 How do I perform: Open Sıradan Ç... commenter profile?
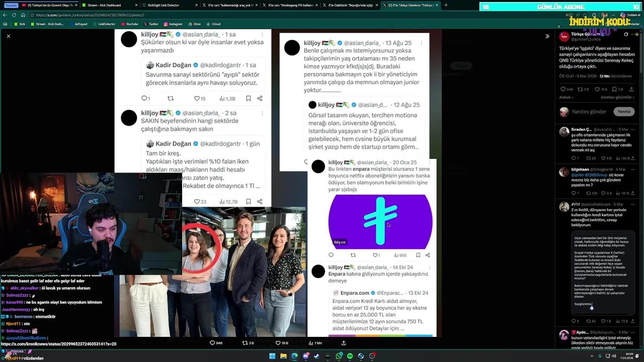tap(581, 130)
